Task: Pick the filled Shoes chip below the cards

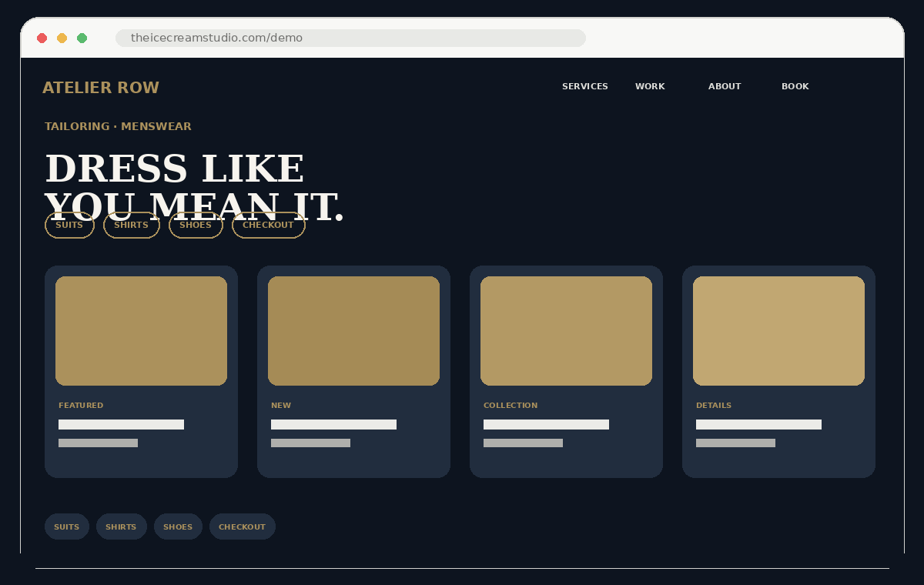Action: (178, 526)
